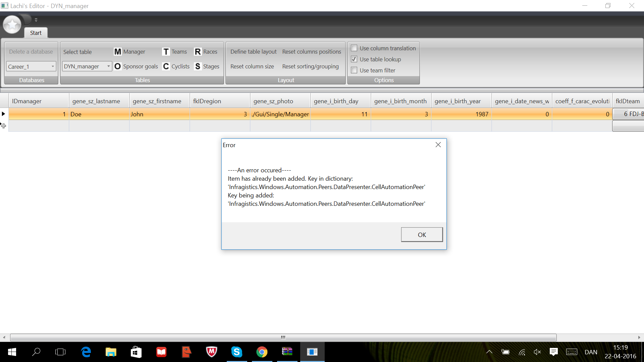Screen dimensions: 644x362
Task: Close the Error dialog with X
Action: pos(438,145)
